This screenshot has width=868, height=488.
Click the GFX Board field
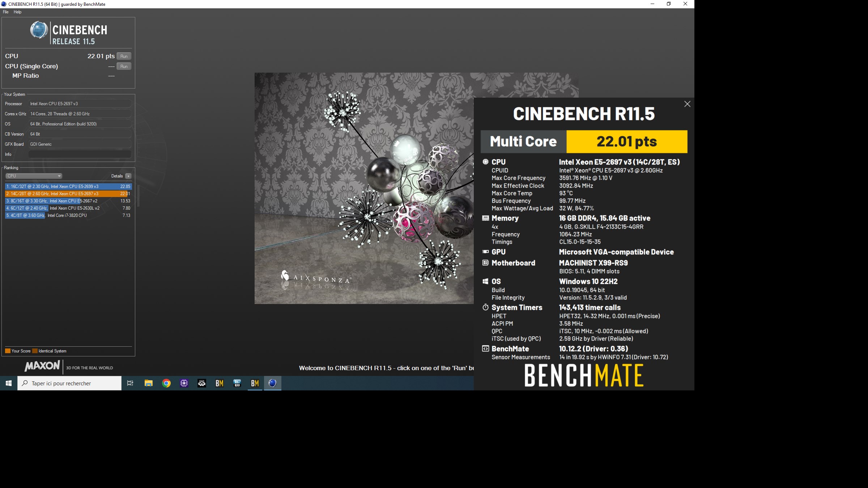point(80,144)
